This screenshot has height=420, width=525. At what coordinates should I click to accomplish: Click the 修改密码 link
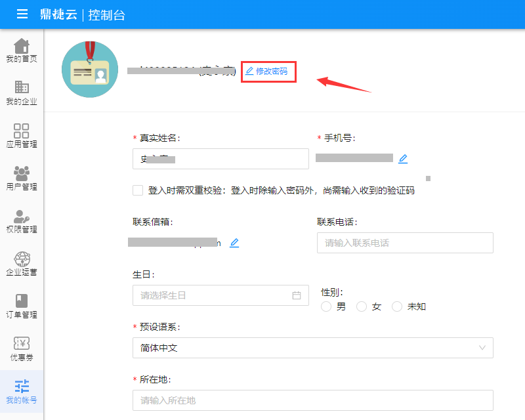click(267, 71)
